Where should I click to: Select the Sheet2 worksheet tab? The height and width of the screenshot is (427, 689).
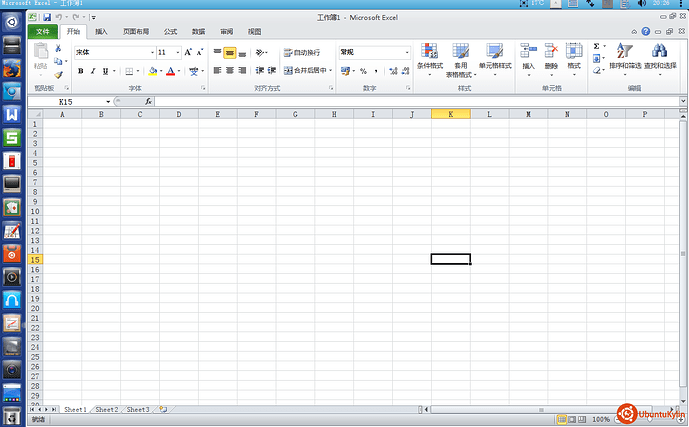pyautogui.click(x=106, y=410)
